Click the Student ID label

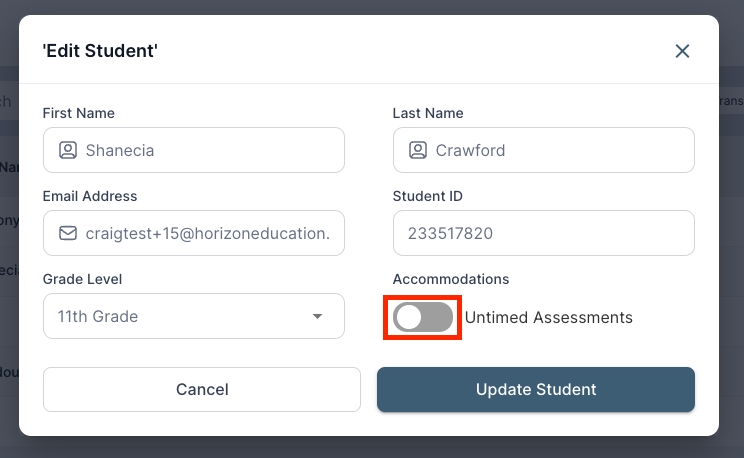427,196
